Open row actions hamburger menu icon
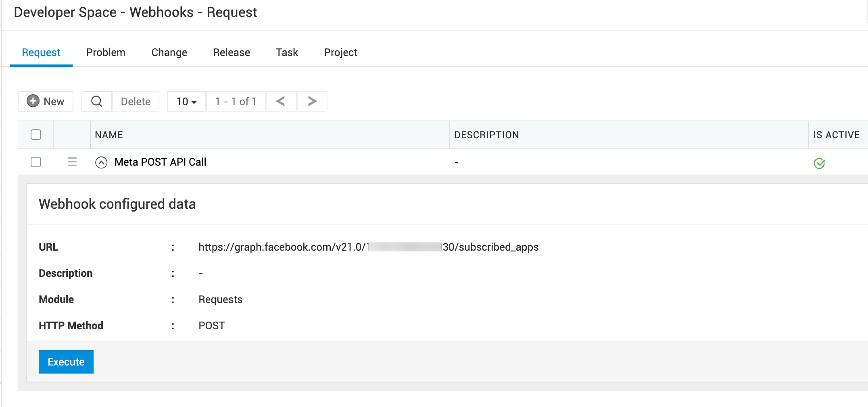Image resolution: width=868 pixels, height=407 pixels. pos(72,162)
